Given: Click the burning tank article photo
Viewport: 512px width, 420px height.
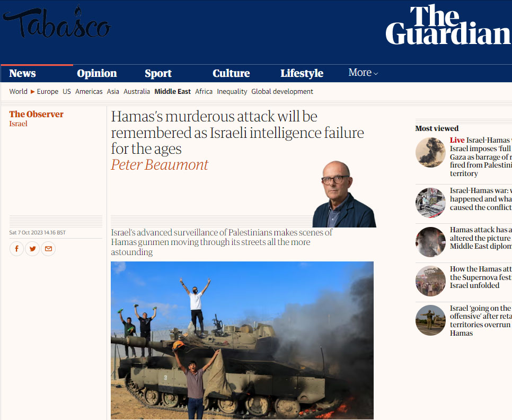Looking at the screenshot, I should 242,340.
